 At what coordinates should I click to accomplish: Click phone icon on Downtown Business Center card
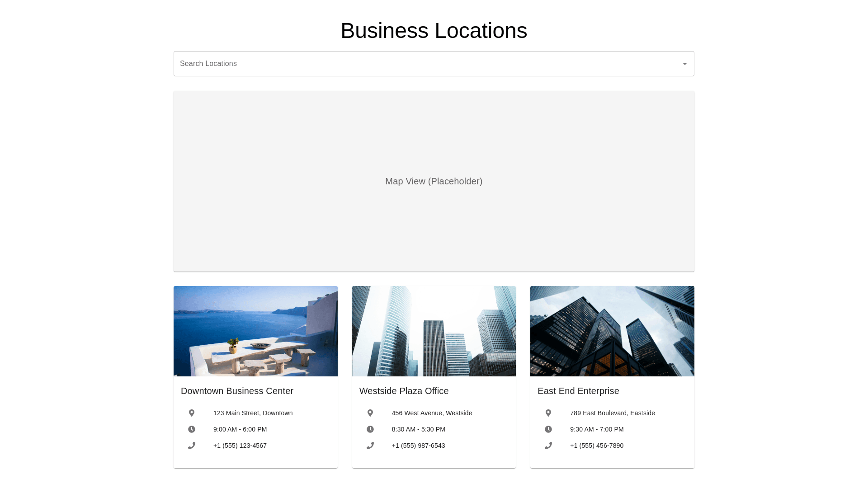click(x=192, y=446)
